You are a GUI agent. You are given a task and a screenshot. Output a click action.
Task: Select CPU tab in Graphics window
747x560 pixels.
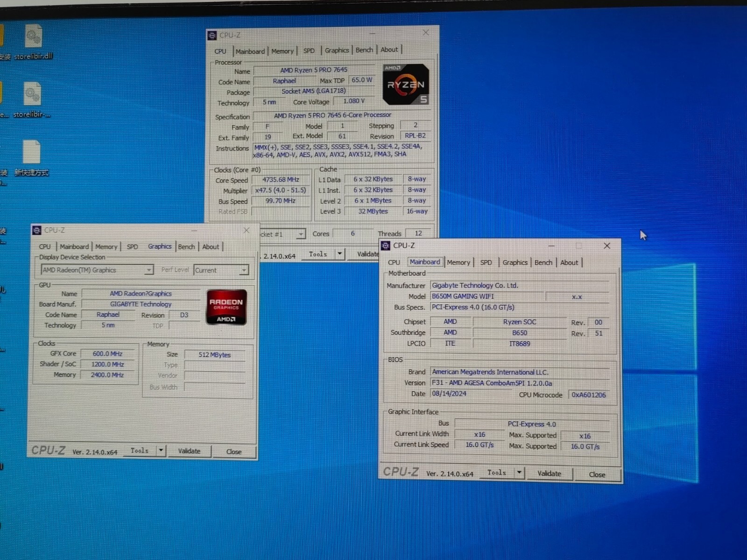(x=45, y=246)
